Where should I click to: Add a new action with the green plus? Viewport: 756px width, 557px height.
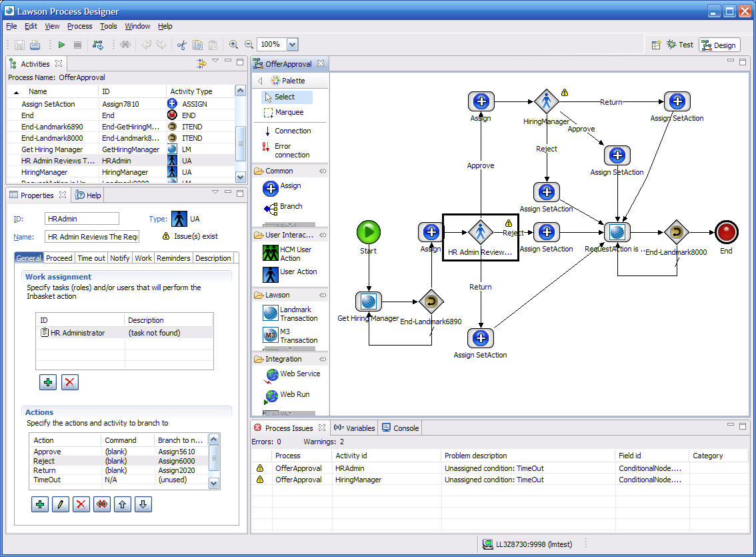pyautogui.click(x=40, y=504)
